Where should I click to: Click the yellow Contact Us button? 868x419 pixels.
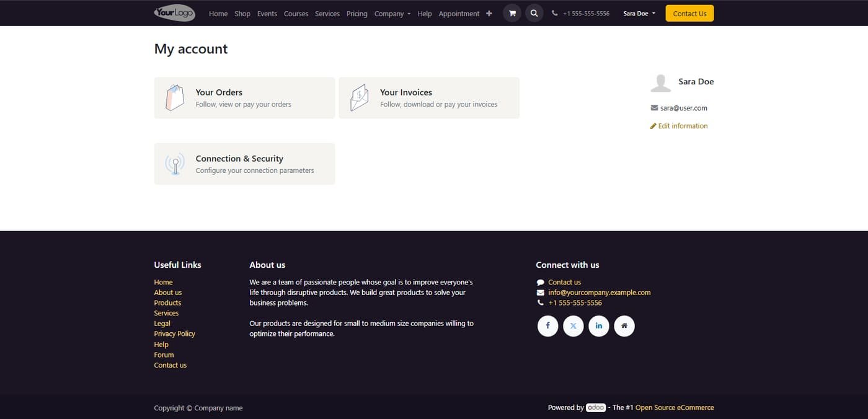[x=689, y=14]
